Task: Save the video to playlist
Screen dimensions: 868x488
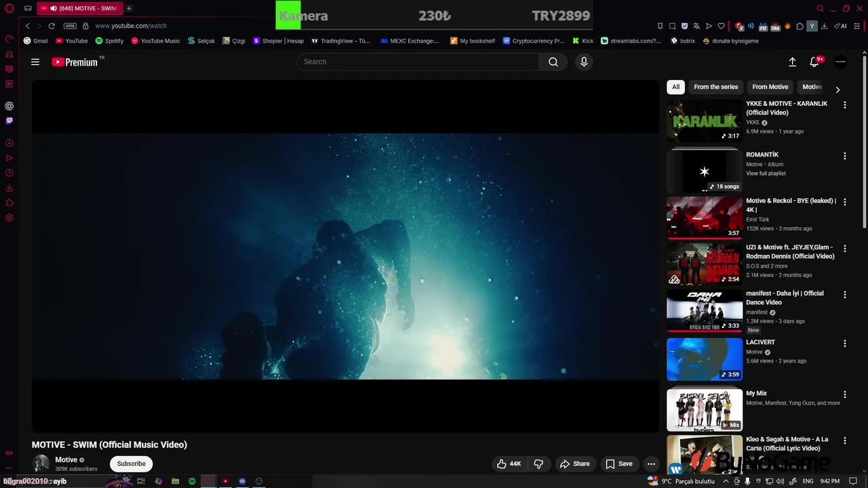Action: (618, 464)
